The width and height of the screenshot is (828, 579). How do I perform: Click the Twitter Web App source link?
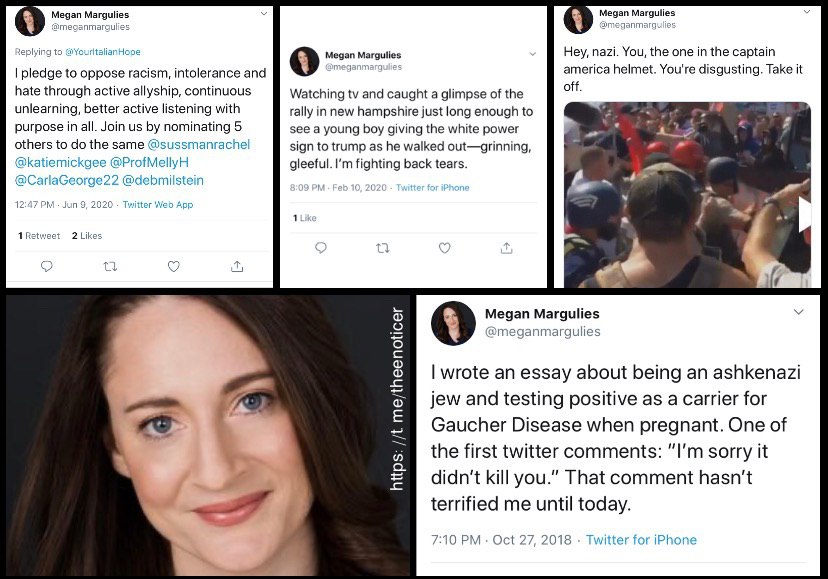click(x=158, y=204)
